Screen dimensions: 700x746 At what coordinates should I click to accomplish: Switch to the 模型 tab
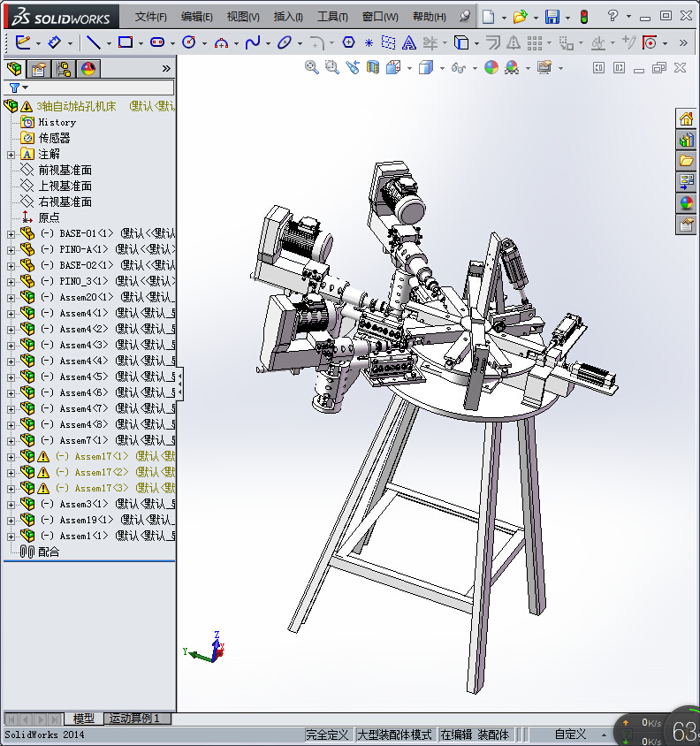click(x=83, y=719)
